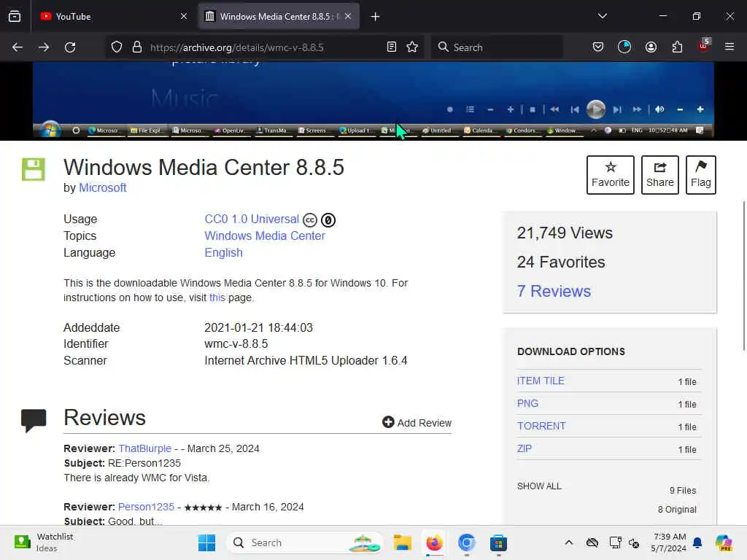Show hidden system tray icons
Viewport: 747px width, 560px height.
[569, 542]
